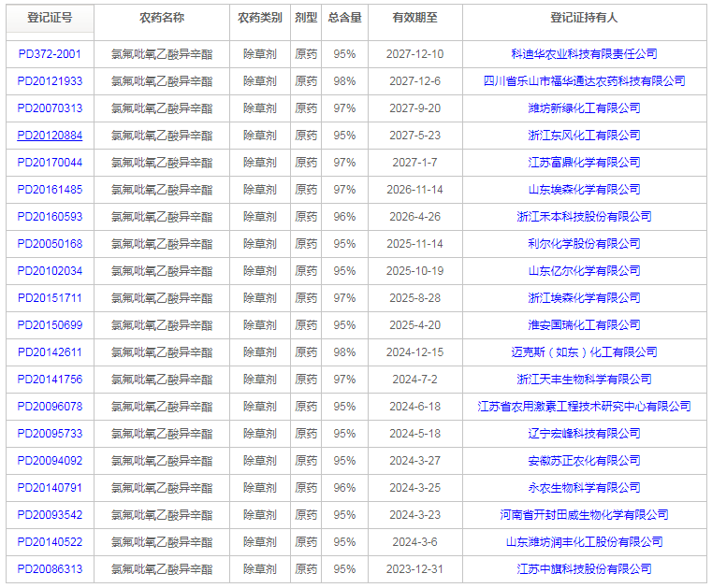Screen dimensions: 712x588
Task: Open registration PD20160593 link
Action: [x=50, y=217]
